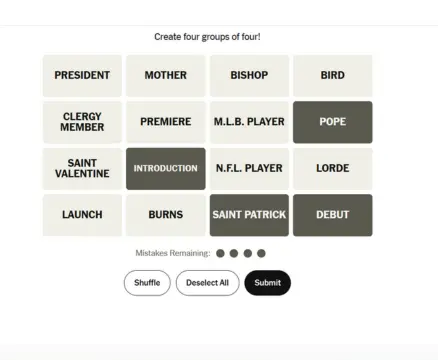This screenshot has height=360, width=438.
Task: Select the BURNS tile
Action: coord(166,215)
